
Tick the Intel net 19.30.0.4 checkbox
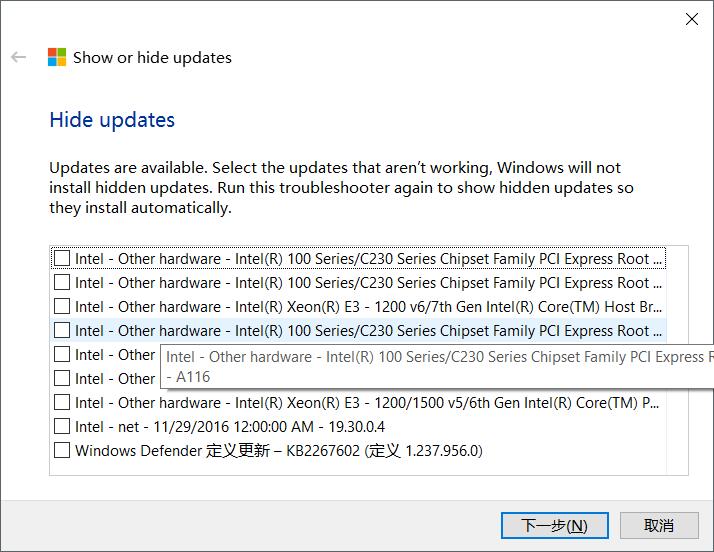pos(62,427)
